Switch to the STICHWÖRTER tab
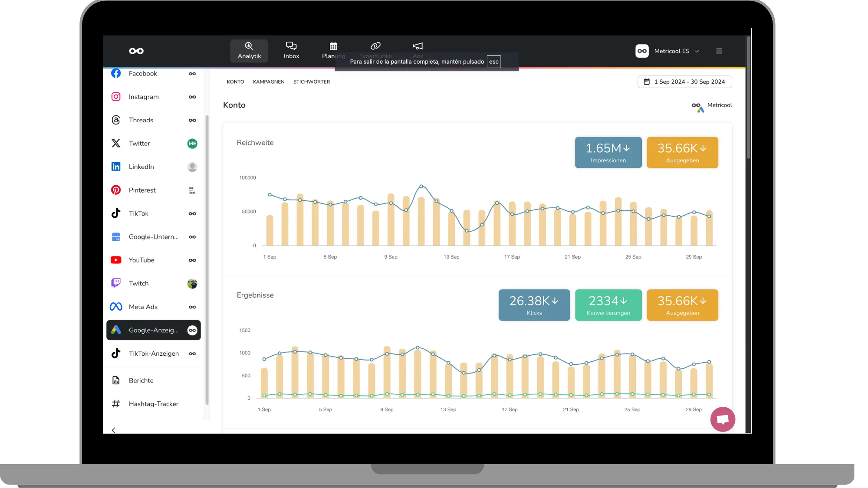Viewport: 868px width, 488px height. point(311,82)
